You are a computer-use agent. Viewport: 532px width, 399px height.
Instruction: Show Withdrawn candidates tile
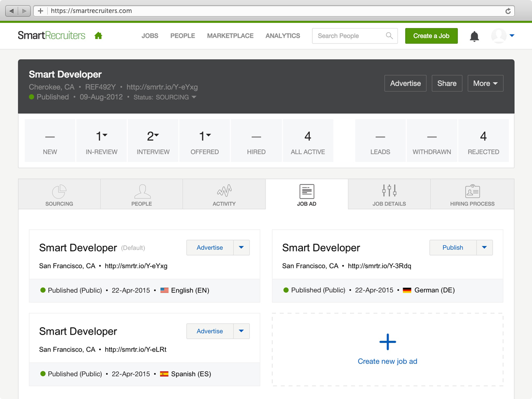(x=432, y=140)
